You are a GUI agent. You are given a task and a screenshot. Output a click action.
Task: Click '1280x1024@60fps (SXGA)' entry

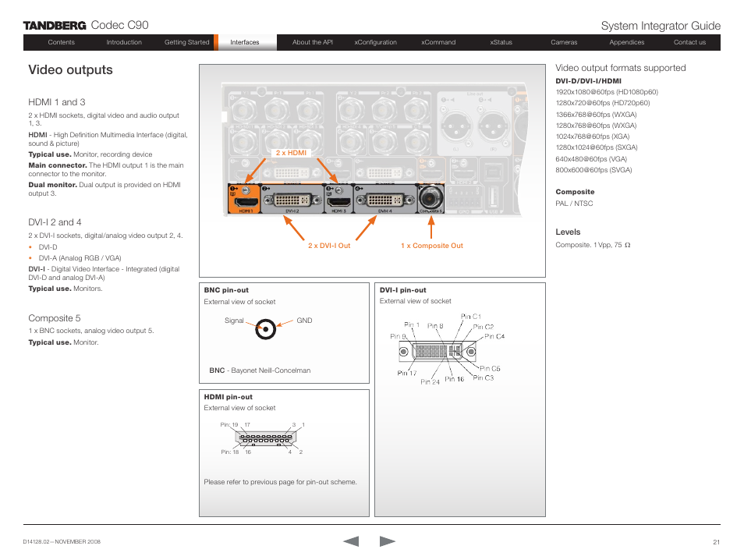click(597, 147)
